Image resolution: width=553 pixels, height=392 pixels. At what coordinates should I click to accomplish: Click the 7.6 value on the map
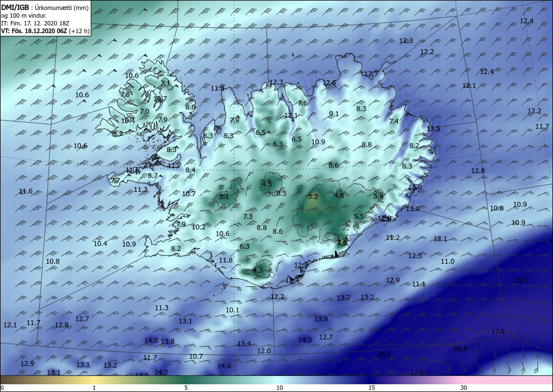pyautogui.click(x=302, y=103)
